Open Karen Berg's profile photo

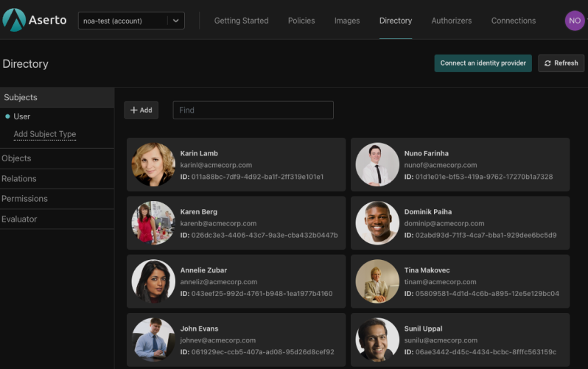tap(153, 222)
